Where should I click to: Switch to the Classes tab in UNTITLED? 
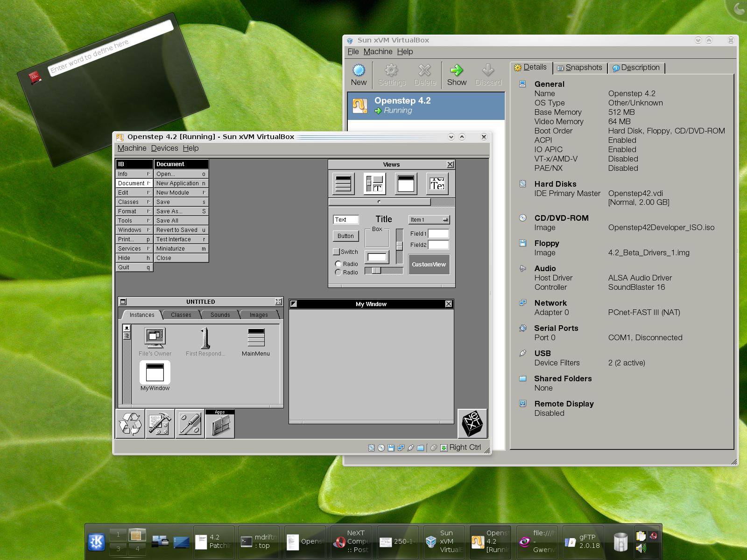181,315
